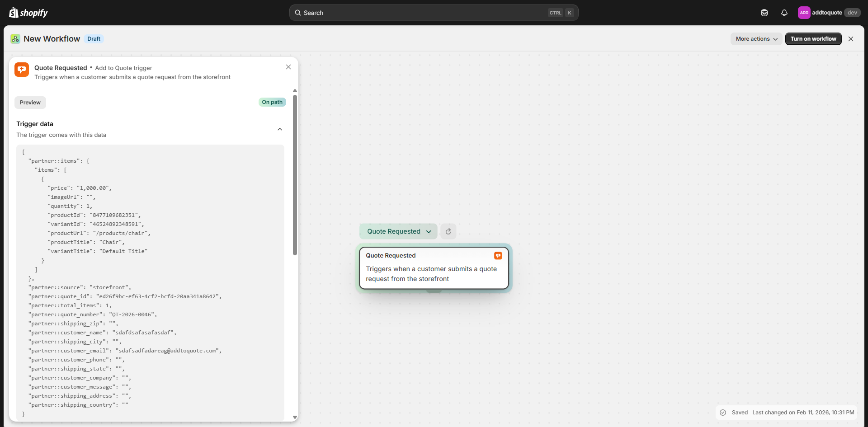Click the orange trigger icon on the node card

click(x=498, y=255)
